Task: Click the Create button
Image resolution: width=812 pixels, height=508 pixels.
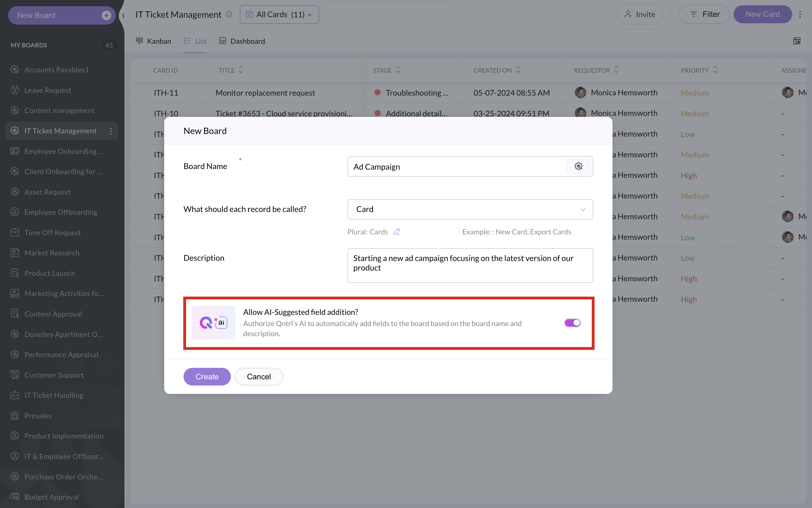Action: [207, 376]
